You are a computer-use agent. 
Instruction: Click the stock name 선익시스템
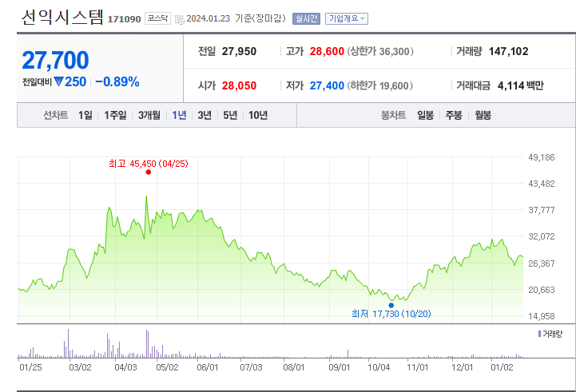[62, 18]
